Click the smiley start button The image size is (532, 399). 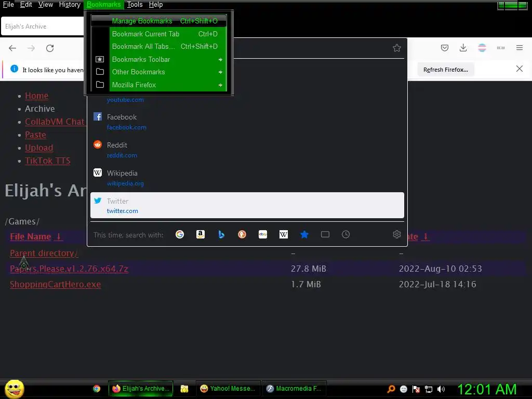pos(14,389)
